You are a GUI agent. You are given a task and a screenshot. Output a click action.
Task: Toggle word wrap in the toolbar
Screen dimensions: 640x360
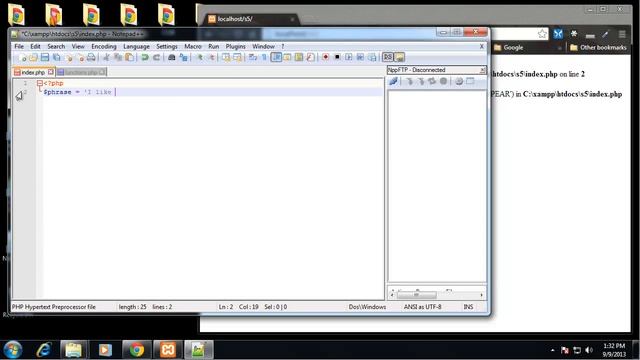point(252,58)
